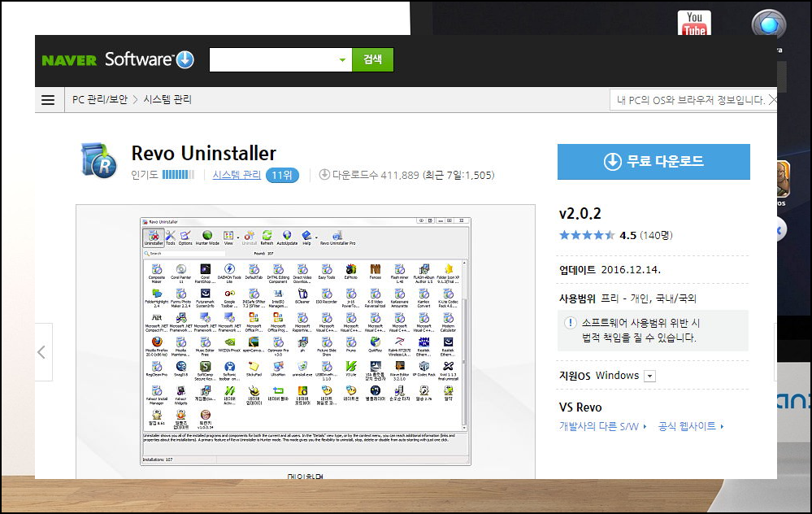Click the 검색 search button
Image resolution: width=812 pixels, height=514 pixels.
pos(372,59)
